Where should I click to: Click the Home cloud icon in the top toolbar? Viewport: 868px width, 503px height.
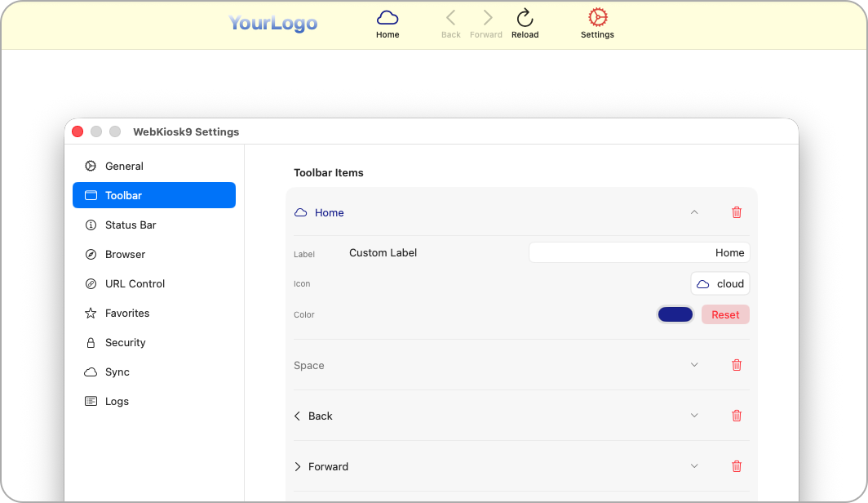point(387,18)
